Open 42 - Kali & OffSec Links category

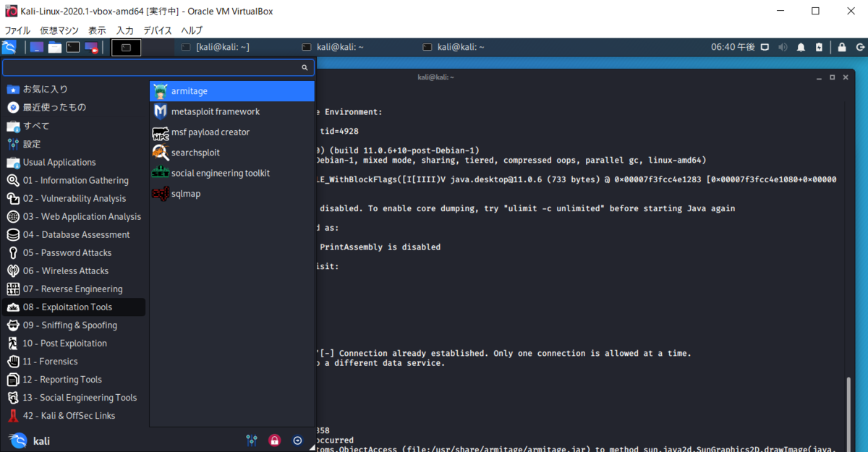coord(75,415)
